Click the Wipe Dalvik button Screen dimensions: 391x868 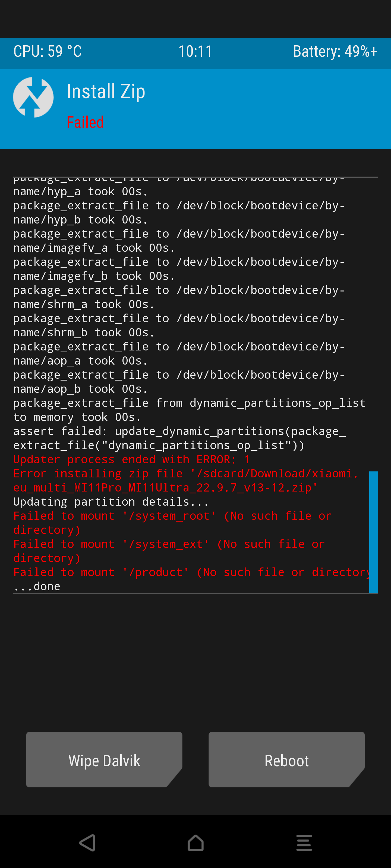(x=104, y=759)
